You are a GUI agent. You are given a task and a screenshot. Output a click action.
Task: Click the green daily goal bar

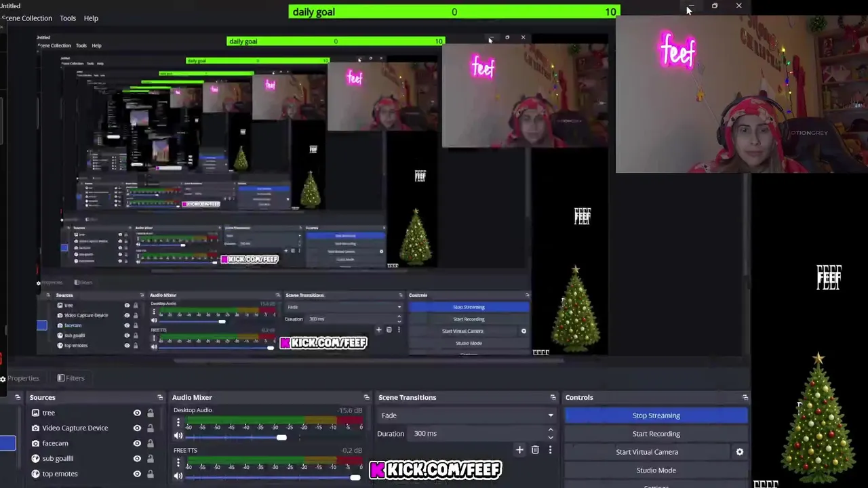point(454,12)
